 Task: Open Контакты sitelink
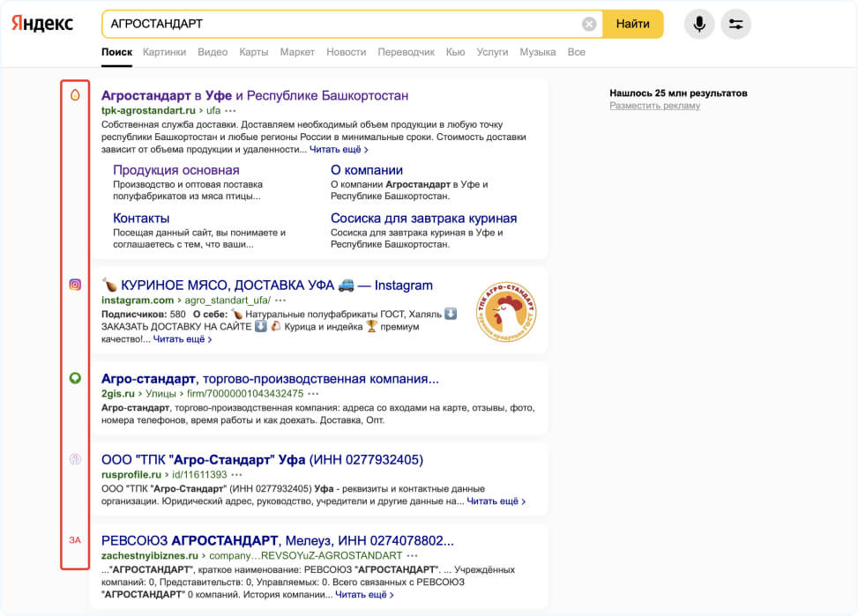click(x=141, y=219)
